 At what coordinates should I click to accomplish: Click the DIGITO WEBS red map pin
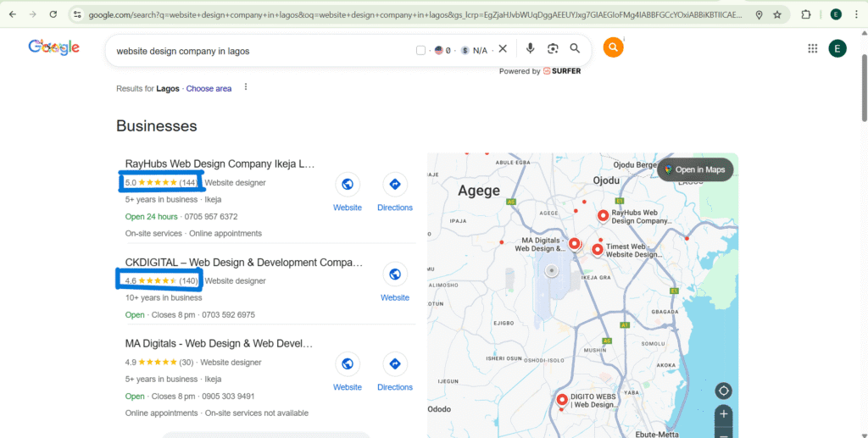click(x=563, y=399)
